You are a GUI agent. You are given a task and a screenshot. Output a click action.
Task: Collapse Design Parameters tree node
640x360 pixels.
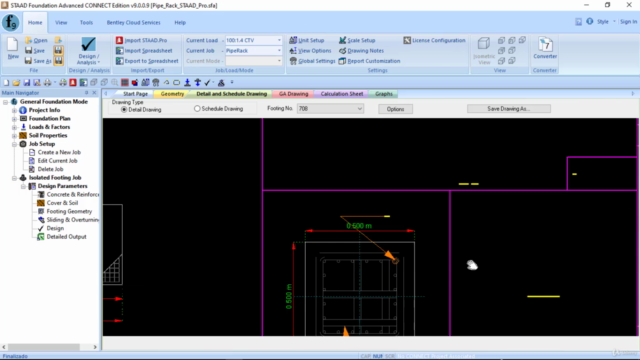23,186
